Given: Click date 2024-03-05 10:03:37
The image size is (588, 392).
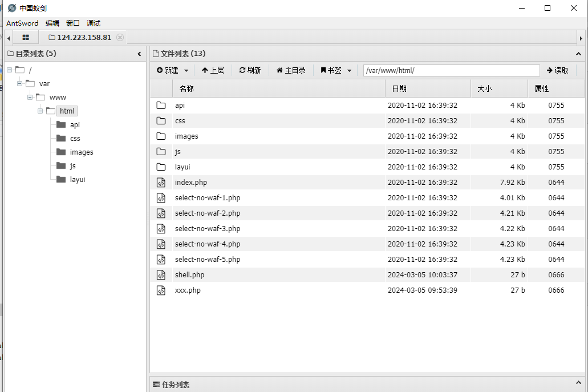Looking at the screenshot, I should [422, 274].
